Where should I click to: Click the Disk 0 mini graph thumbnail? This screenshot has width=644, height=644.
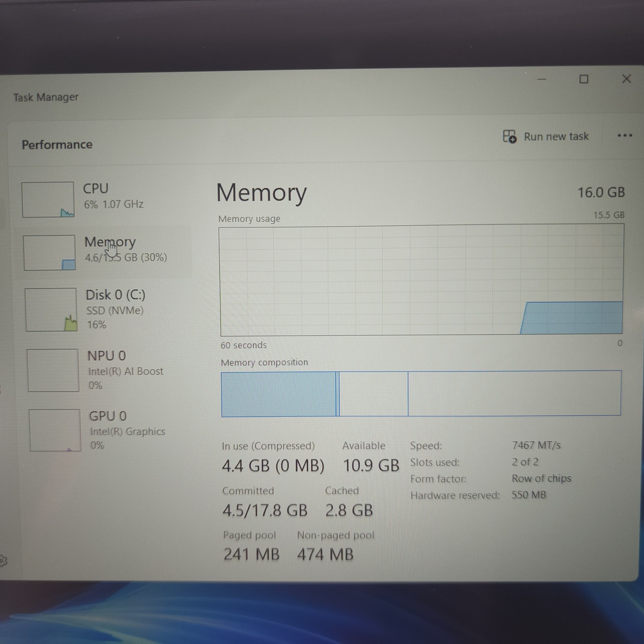[51, 310]
